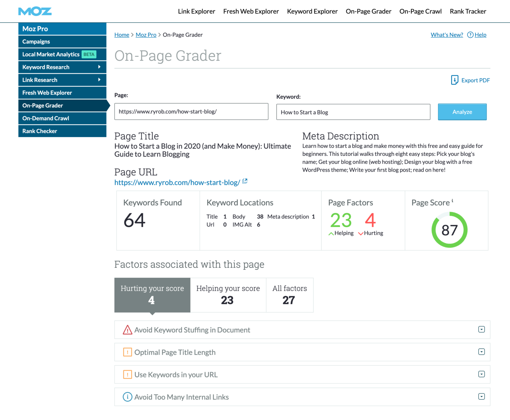Open Keyword Explorer from the top navigation
Image resolution: width=510 pixels, height=420 pixels.
coord(312,11)
